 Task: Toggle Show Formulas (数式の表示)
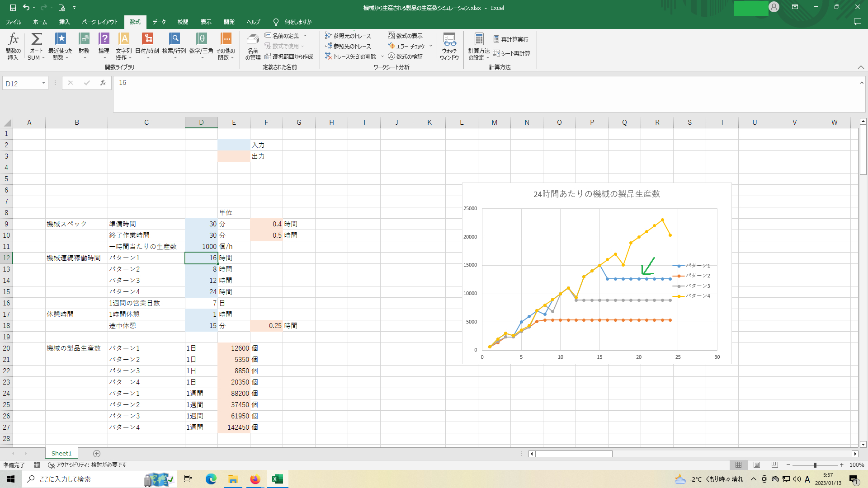point(405,36)
